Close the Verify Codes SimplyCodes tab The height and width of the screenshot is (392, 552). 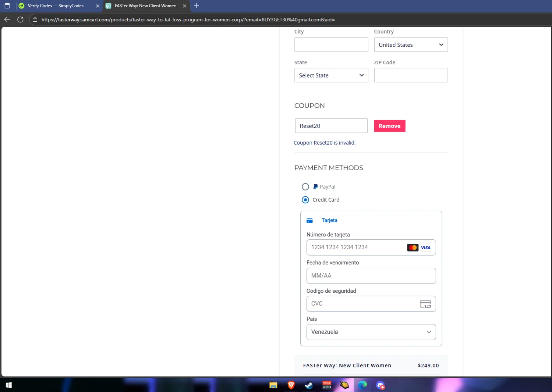coord(98,6)
